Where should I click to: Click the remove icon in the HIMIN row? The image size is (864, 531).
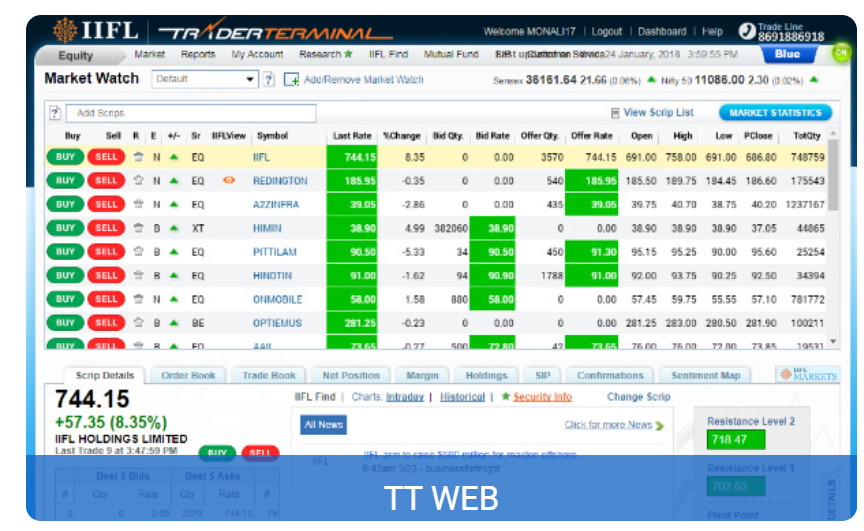[x=139, y=228]
